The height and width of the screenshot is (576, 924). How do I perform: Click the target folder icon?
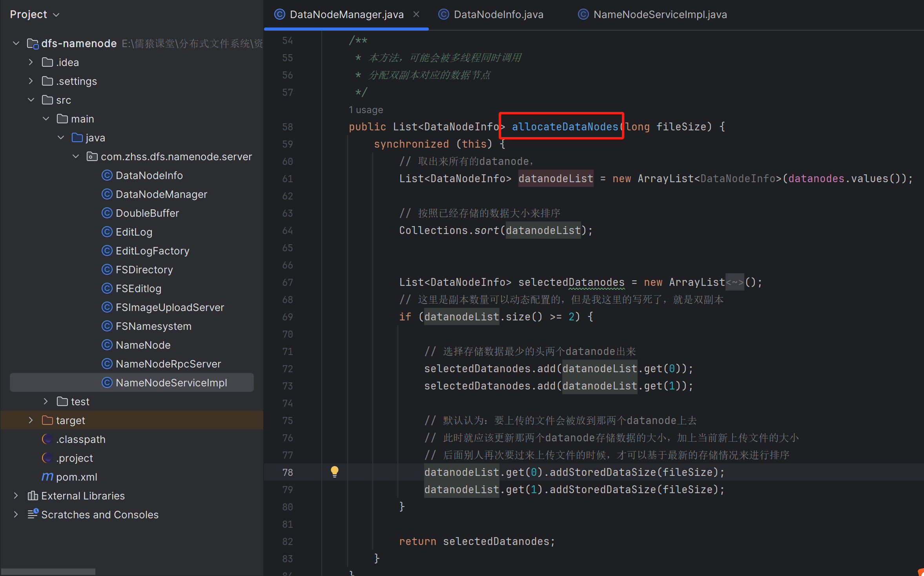click(x=47, y=420)
